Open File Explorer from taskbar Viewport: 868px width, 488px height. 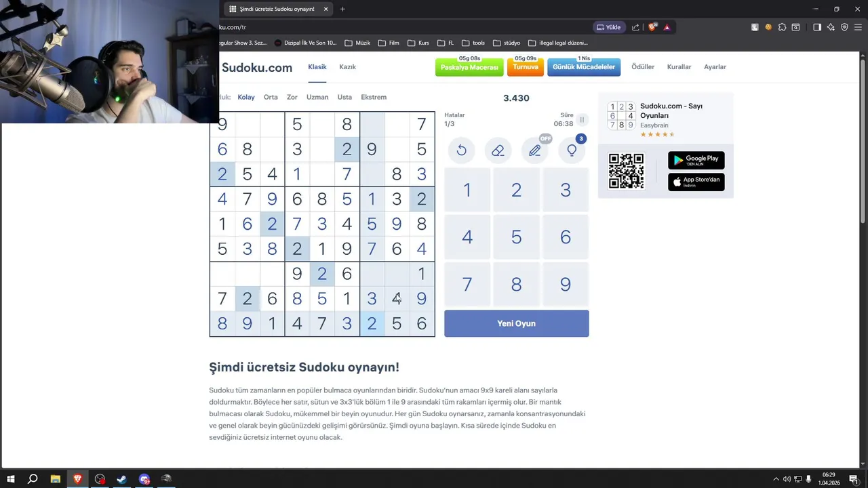(x=55, y=479)
